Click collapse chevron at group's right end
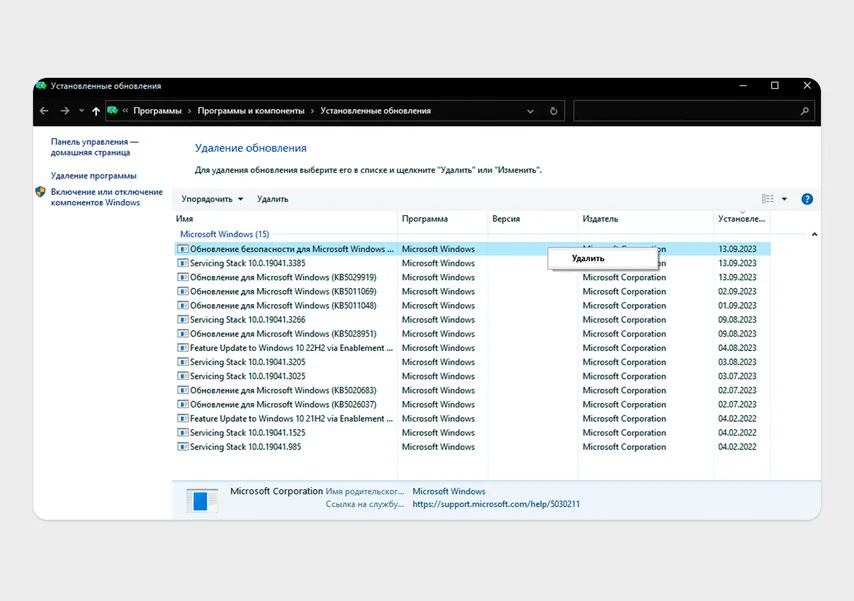 [814, 234]
